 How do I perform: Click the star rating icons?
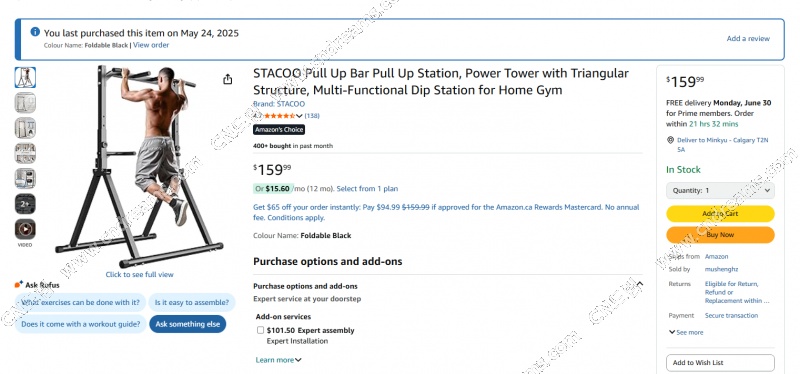[x=280, y=116]
